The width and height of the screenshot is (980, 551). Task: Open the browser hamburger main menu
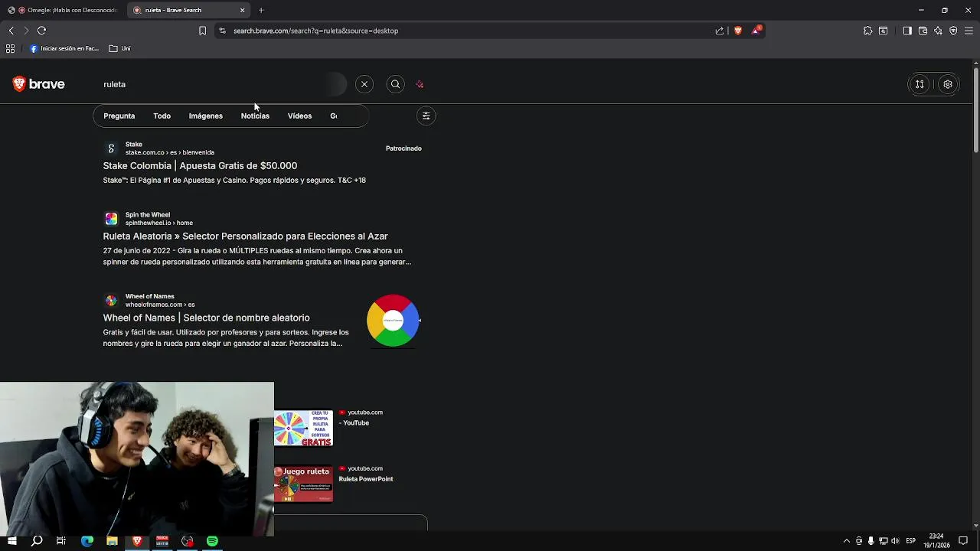pos(969,31)
